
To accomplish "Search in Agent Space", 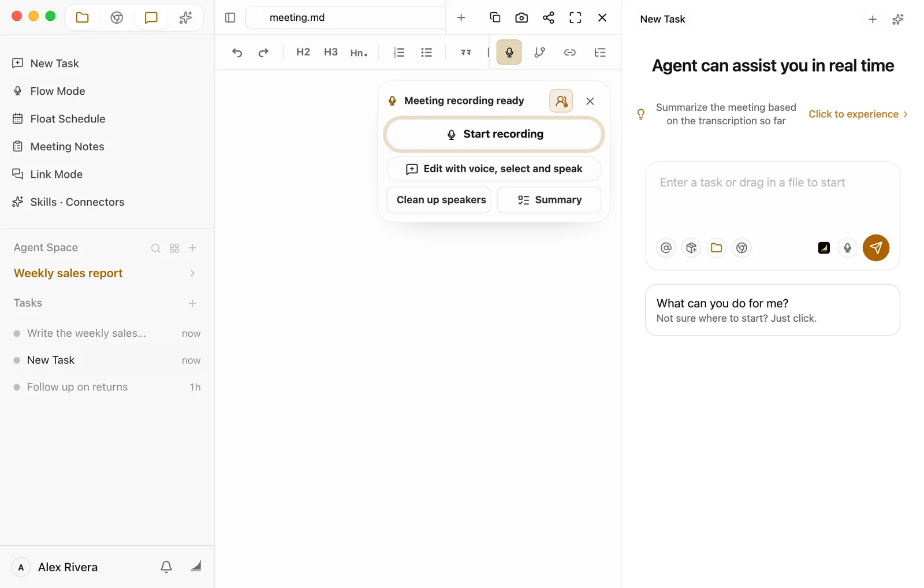I will pos(156,248).
